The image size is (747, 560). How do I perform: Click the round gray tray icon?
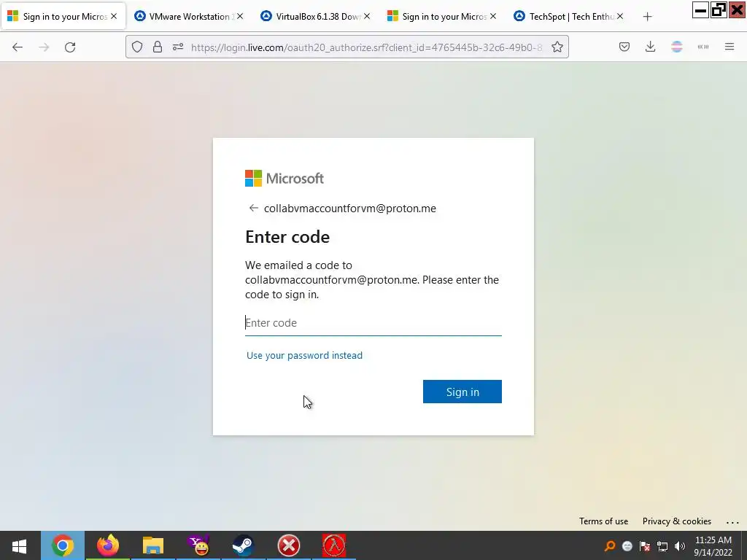(x=627, y=546)
